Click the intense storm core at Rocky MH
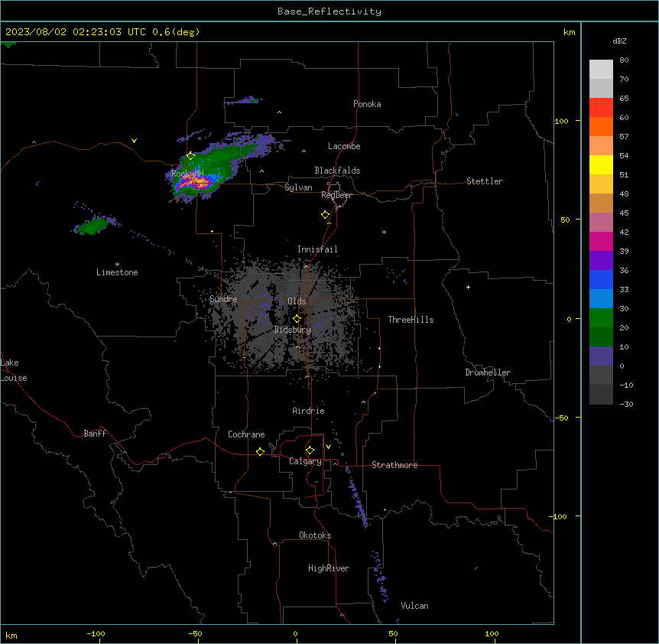Viewport: 659px width, 644px height. tap(196, 183)
